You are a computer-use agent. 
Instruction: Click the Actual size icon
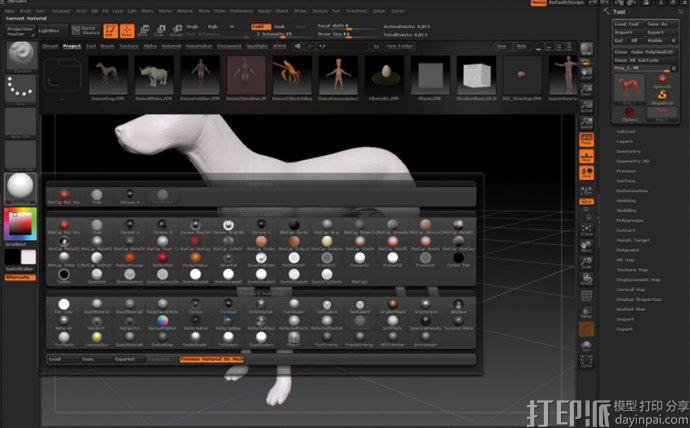coord(586,106)
